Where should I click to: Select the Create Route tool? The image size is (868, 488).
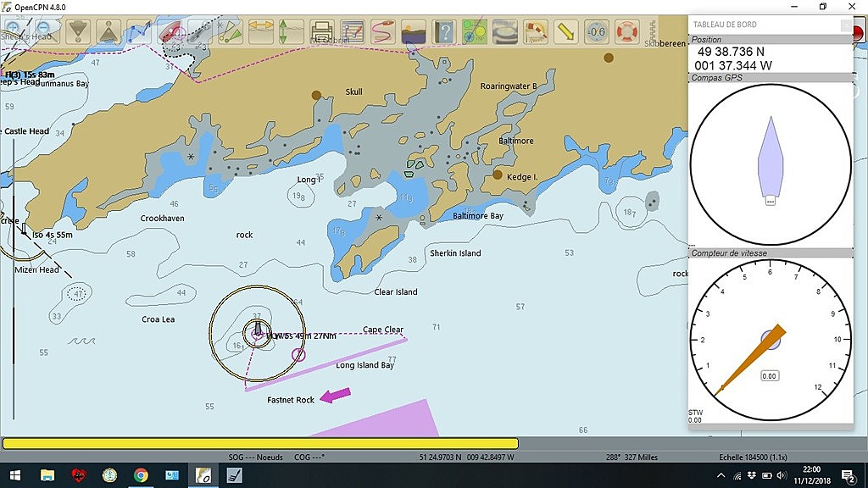point(139,31)
